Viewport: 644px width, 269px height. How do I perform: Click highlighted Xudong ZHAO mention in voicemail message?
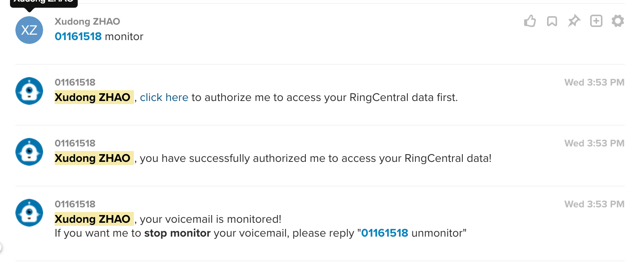click(x=94, y=219)
